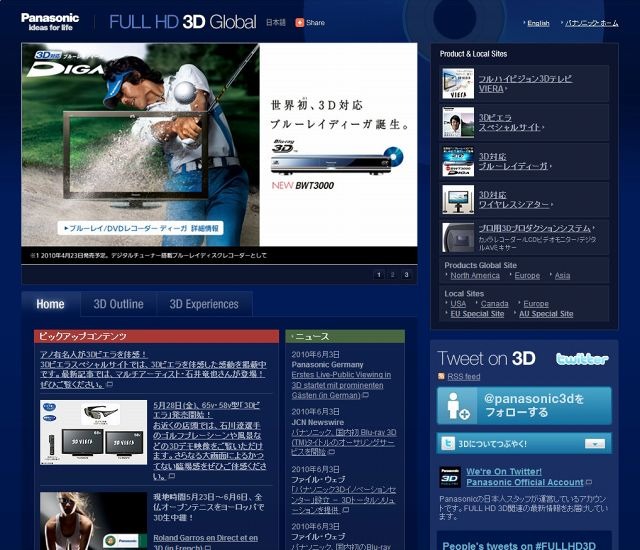The image size is (640, 550).
Task: Open the 3D Blu-ray DIGA thumbnail
Action: [x=458, y=161]
